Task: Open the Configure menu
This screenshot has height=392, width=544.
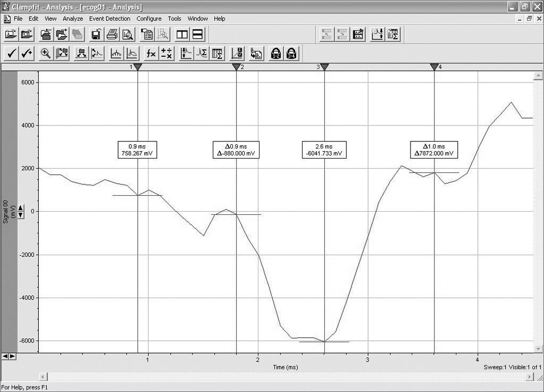Action: click(149, 19)
